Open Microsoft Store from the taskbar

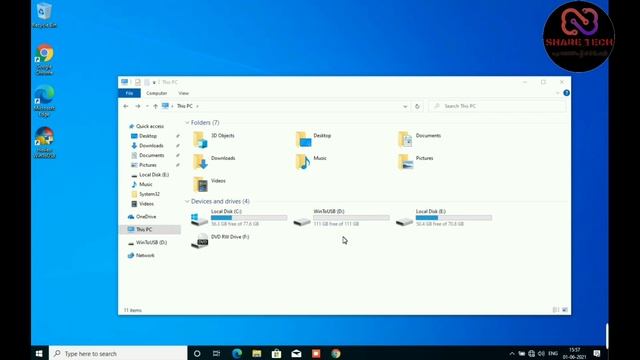[x=276, y=353]
